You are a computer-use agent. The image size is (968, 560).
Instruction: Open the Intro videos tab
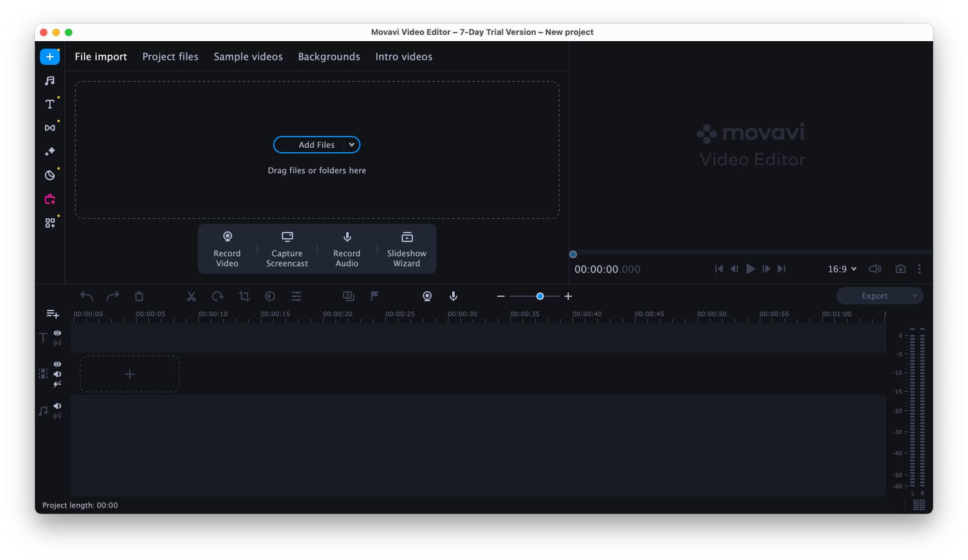(x=404, y=57)
